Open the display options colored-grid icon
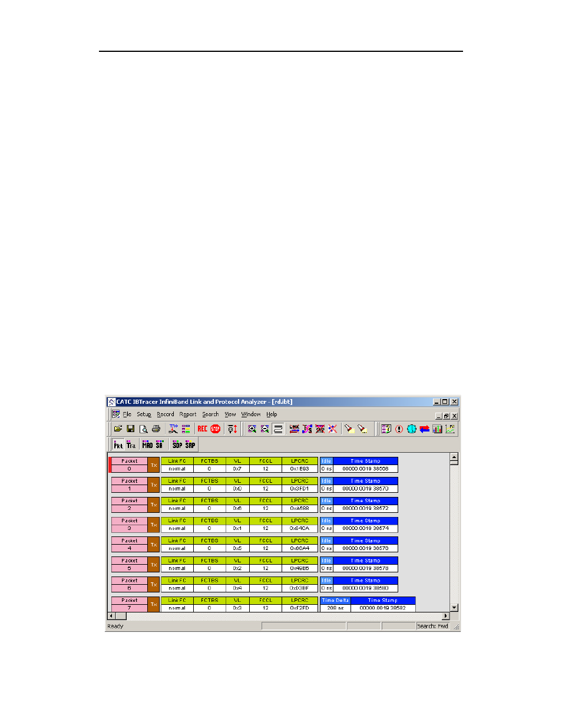562x728 pixels. [186, 429]
